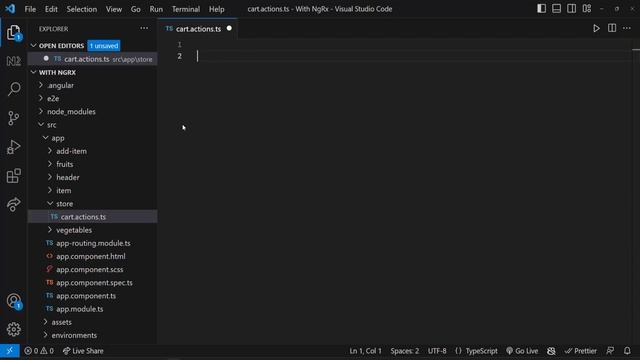Open the Go menu
Screen dimensions: 640x360
[x=136, y=9]
